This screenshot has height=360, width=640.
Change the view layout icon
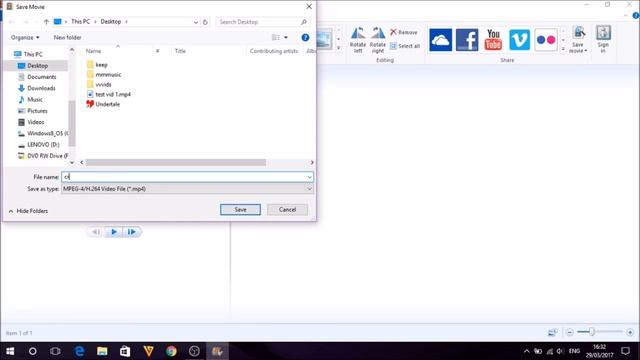click(276, 38)
